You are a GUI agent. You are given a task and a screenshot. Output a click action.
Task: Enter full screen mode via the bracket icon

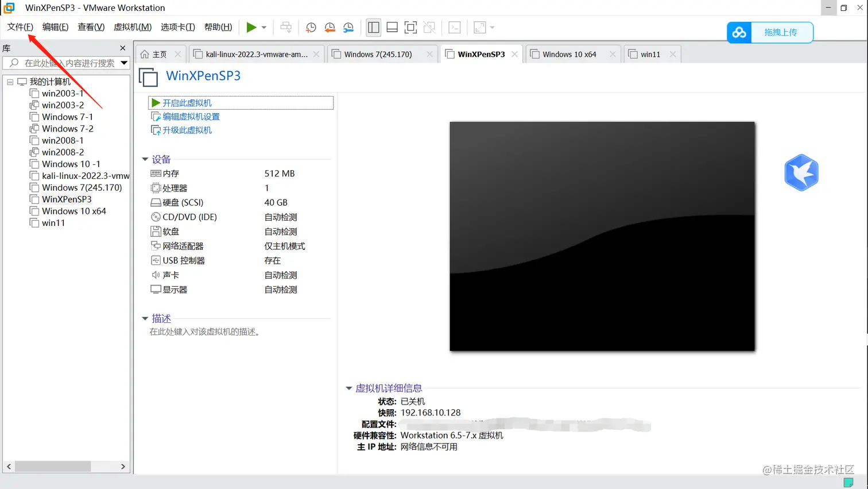tap(411, 27)
